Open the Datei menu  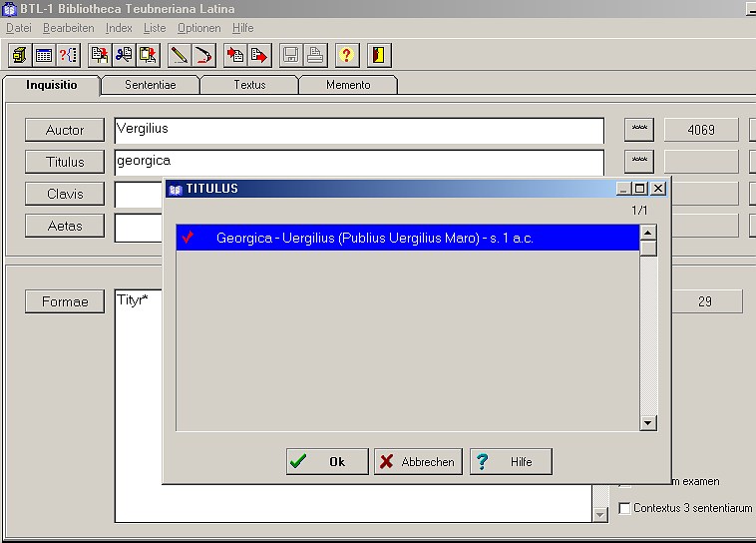pyautogui.click(x=18, y=28)
